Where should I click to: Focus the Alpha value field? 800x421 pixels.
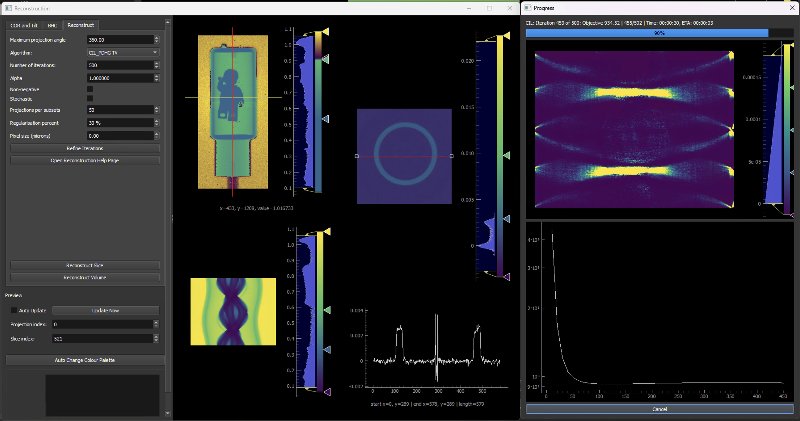120,78
